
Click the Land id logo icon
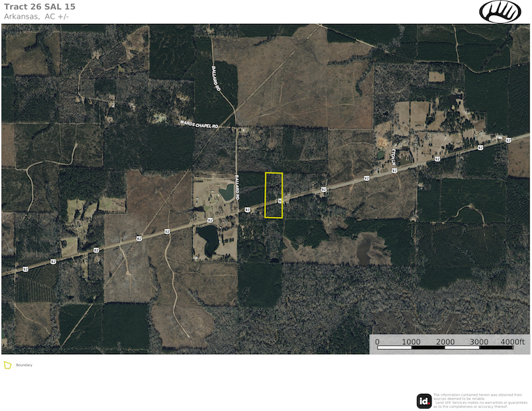coord(424,400)
